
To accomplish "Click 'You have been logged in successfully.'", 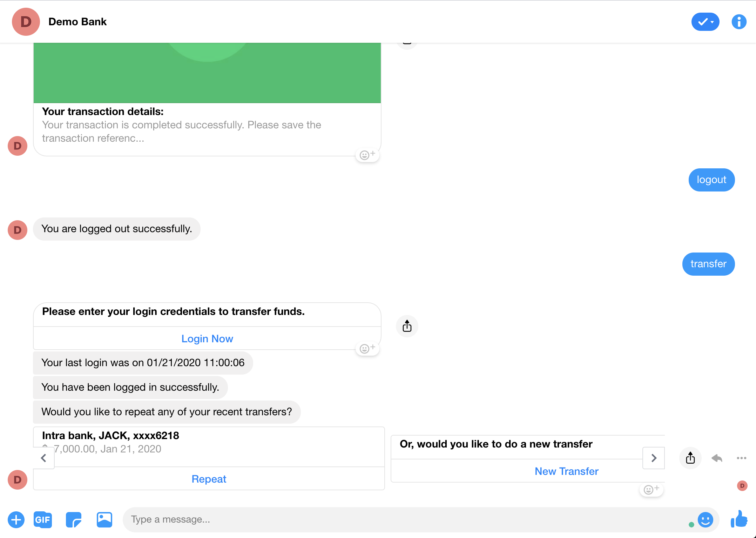I will coord(130,388).
